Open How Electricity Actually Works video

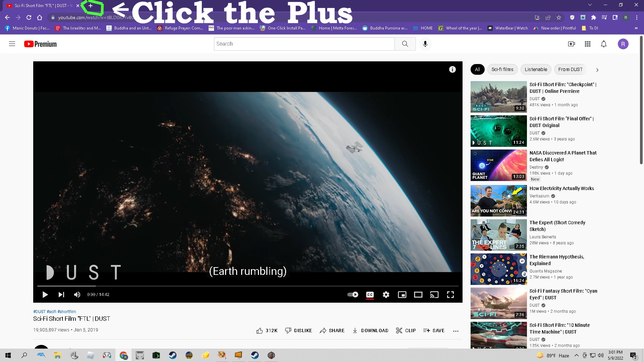tap(561, 188)
